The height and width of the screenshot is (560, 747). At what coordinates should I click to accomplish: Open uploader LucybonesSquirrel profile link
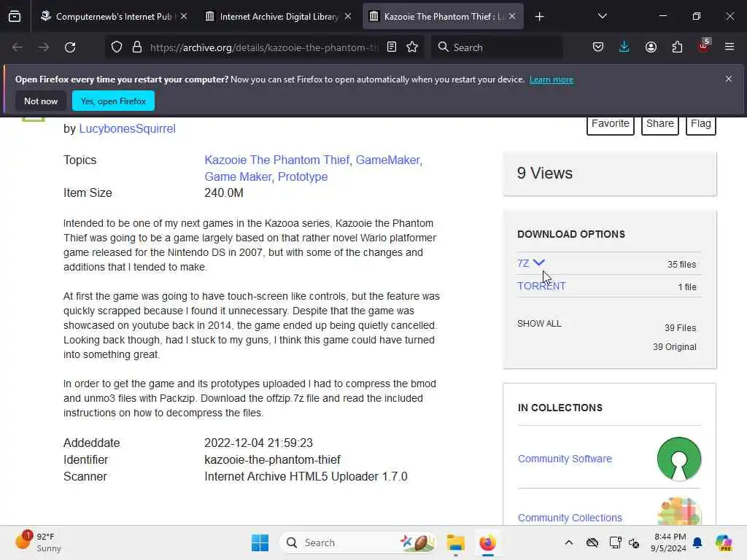127,128
